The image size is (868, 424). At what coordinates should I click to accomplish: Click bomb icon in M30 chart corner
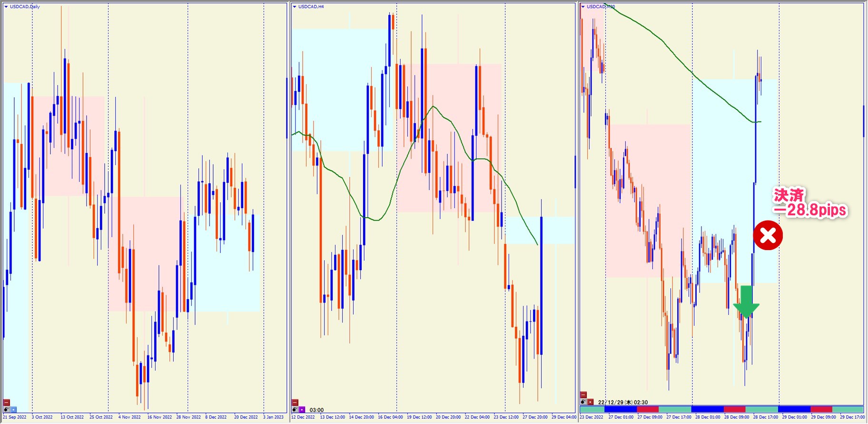click(583, 402)
